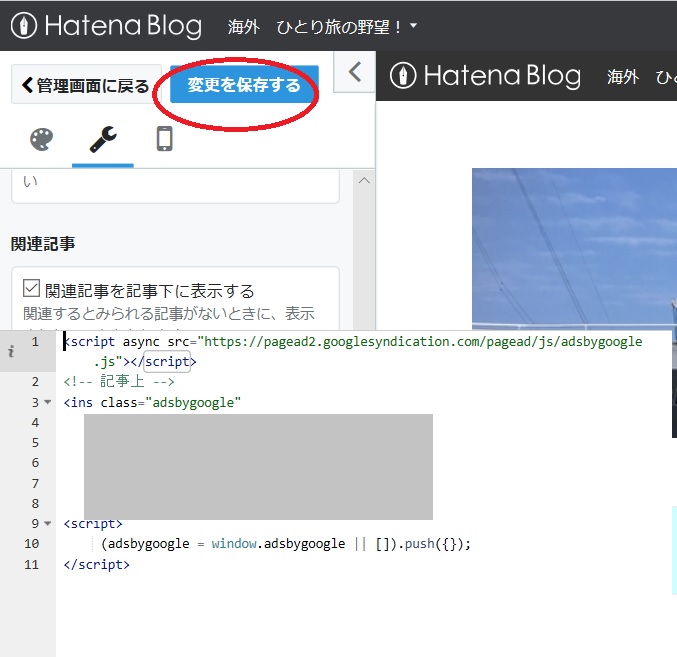Click the Hatena Blog logo in preview pane

[x=485, y=76]
